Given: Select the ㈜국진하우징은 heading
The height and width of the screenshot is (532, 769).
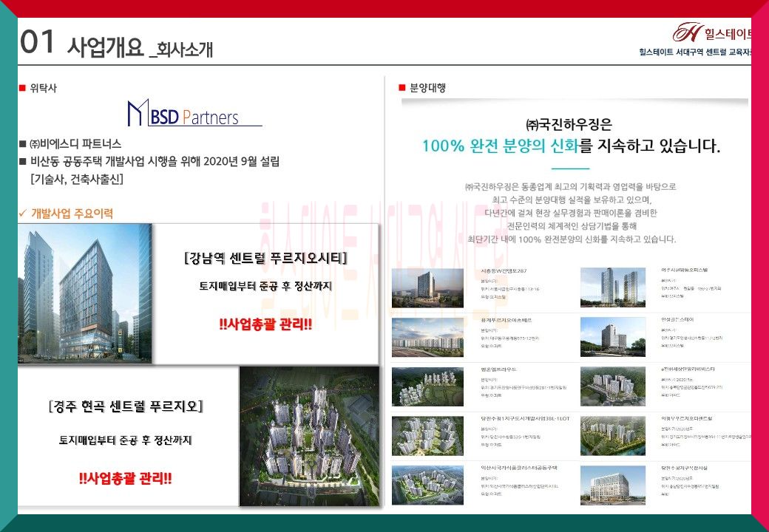Looking at the screenshot, I should (569, 124).
